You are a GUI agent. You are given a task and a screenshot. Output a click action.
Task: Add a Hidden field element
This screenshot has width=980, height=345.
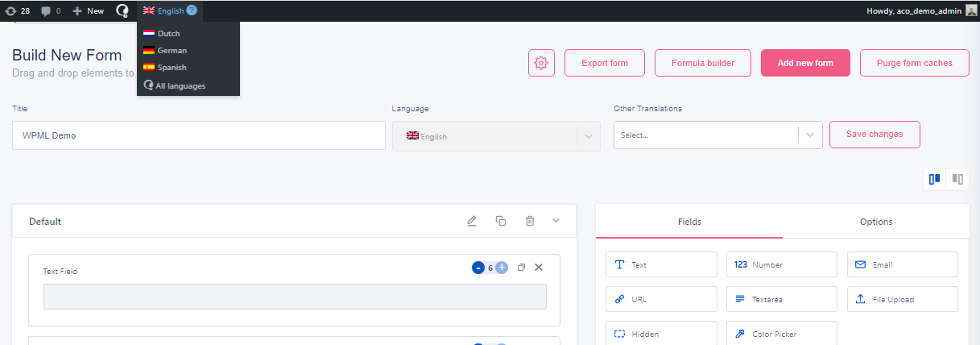point(661,334)
